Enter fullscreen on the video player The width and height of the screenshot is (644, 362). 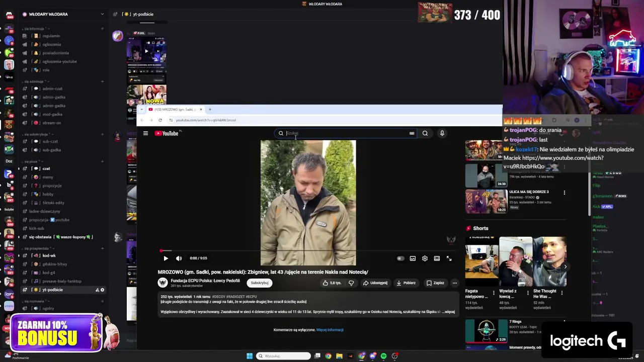[449, 258]
